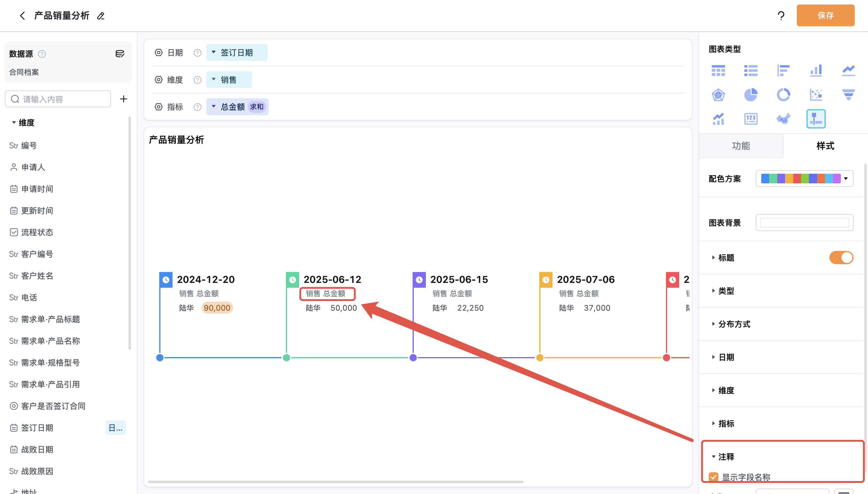Click the clock icon for 2024-12-20
The height and width of the screenshot is (494, 868).
click(x=166, y=280)
